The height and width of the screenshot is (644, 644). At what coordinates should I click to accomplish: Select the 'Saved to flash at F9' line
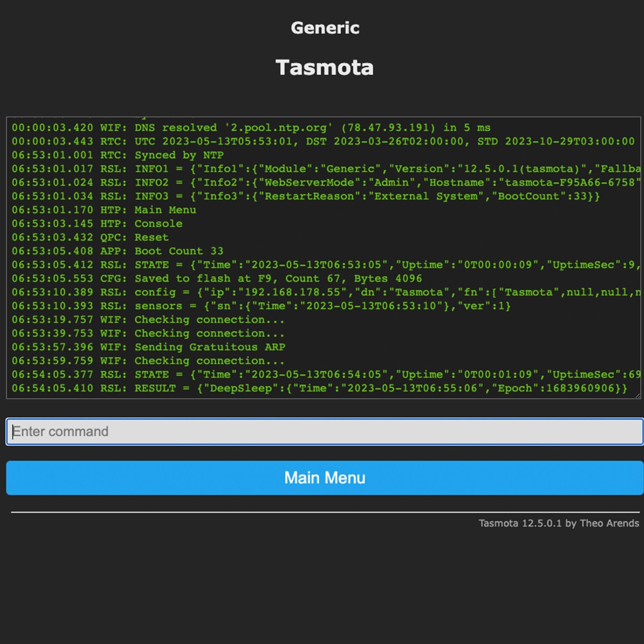217,278
